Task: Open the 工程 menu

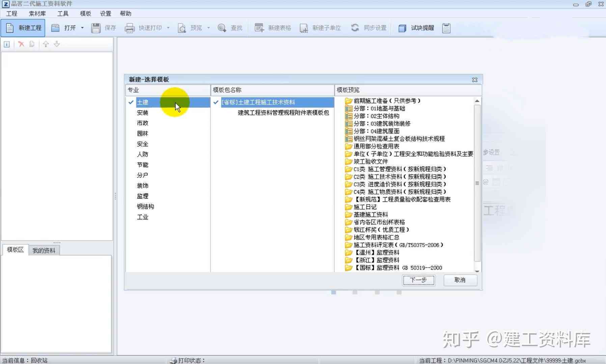Action: coord(11,13)
